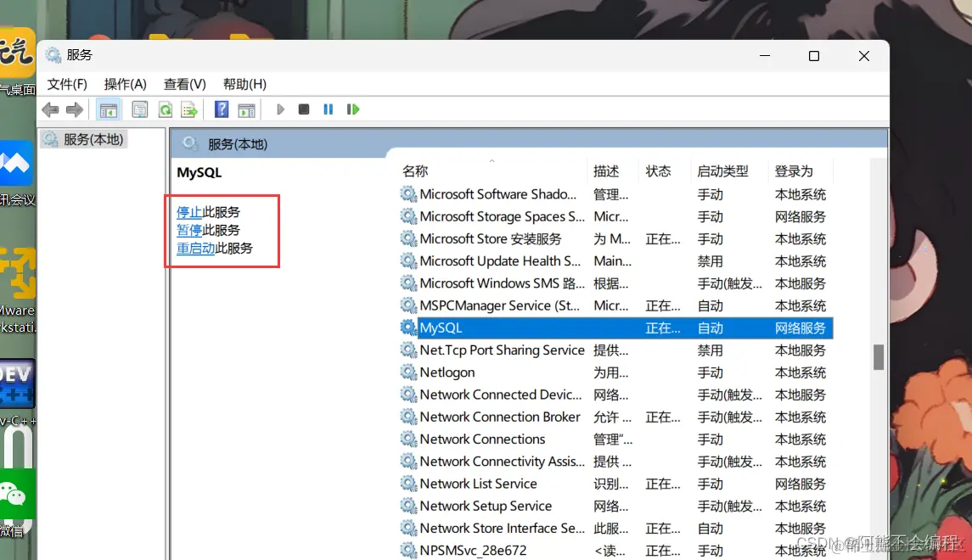Maximize the 服务 window
This screenshot has height=560, width=972.
814,56
